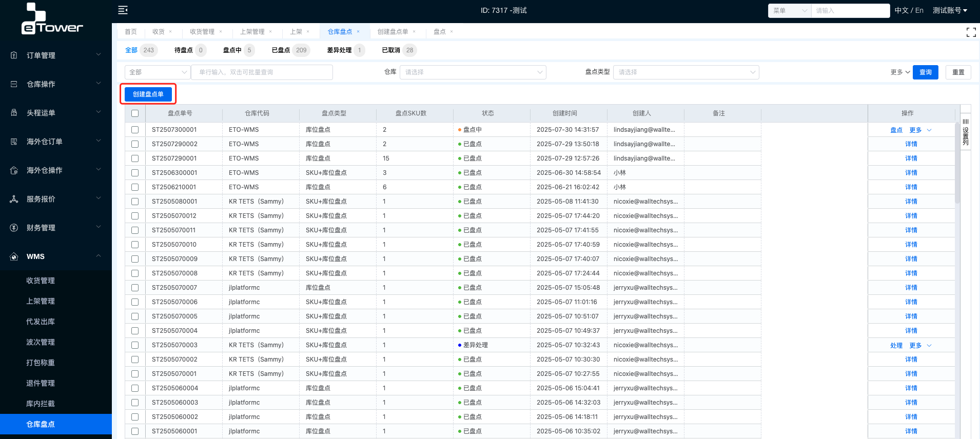This screenshot has width=980, height=439.
Task: Open the 盘点类型 dropdown
Action: click(x=685, y=72)
